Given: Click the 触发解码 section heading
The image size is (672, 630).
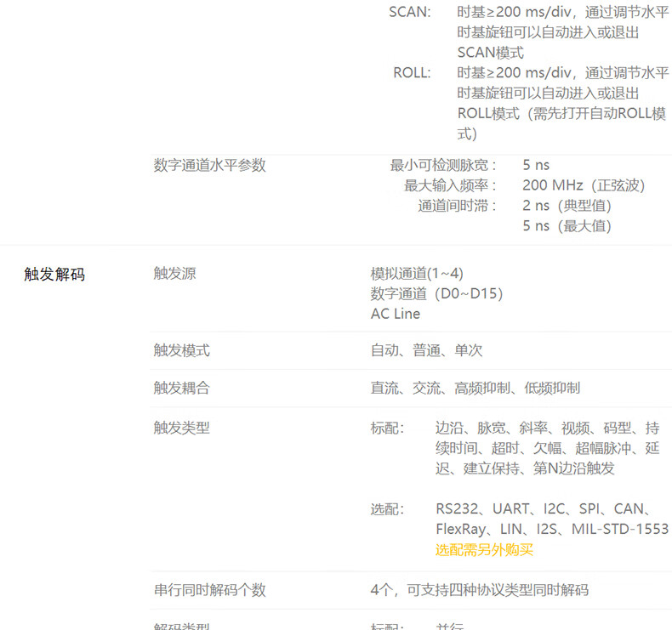Looking at the screenshot, I should pos(54,274).
